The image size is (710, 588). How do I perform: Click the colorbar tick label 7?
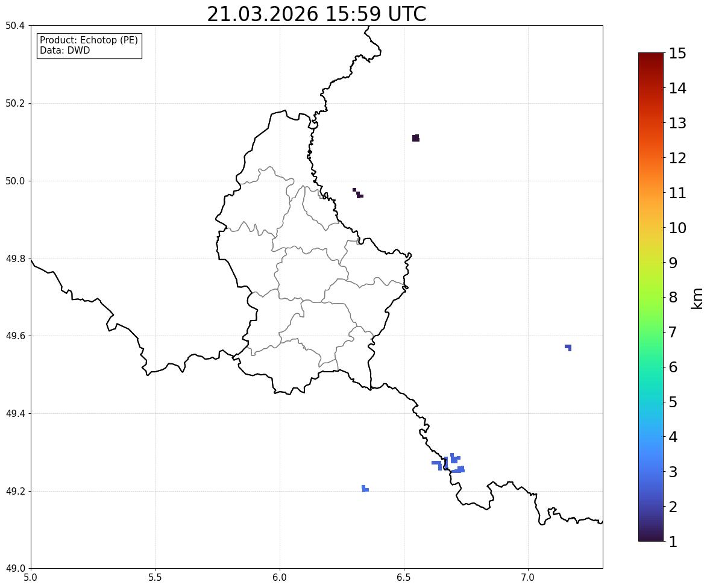673,332
